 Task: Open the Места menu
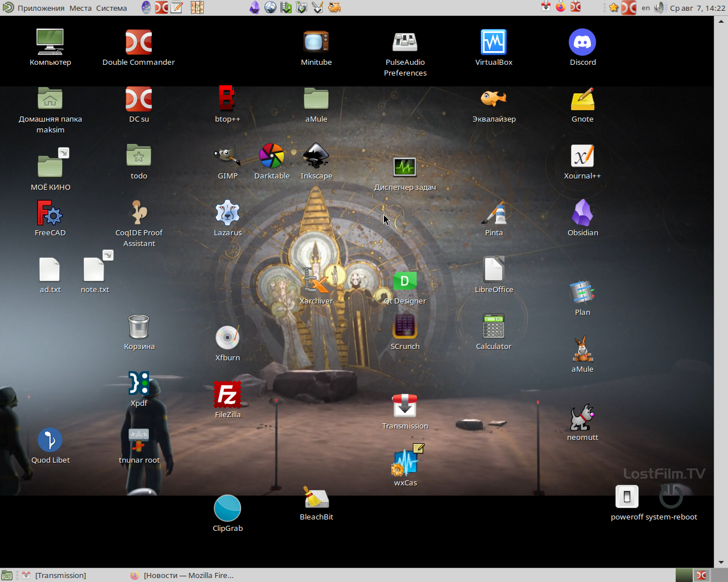(x=80, y=8)
